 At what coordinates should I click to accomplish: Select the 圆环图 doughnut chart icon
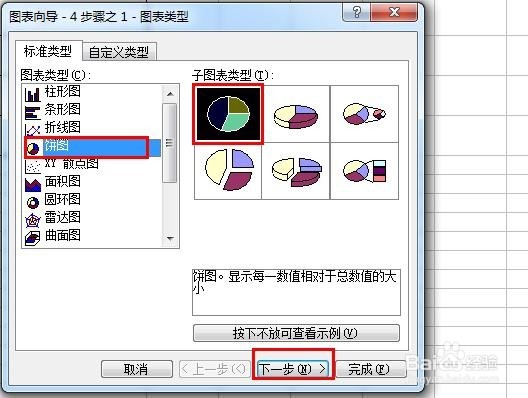pyautogui.click(x=33, y=202)
